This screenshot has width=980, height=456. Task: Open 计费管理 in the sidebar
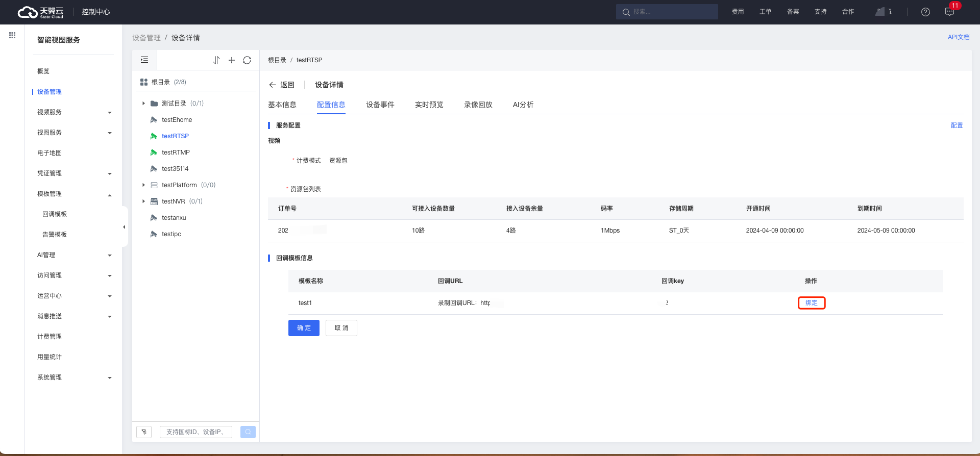(50, 337)
